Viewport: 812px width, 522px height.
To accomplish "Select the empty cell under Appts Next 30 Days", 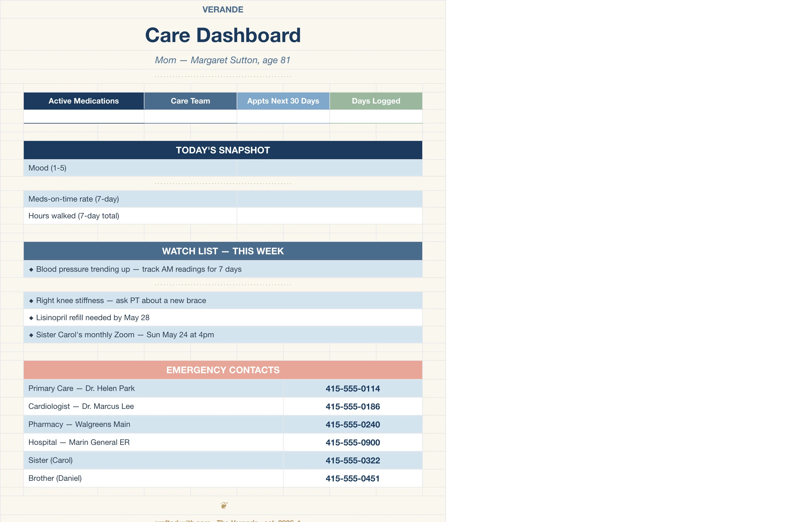I will (283, 116).
